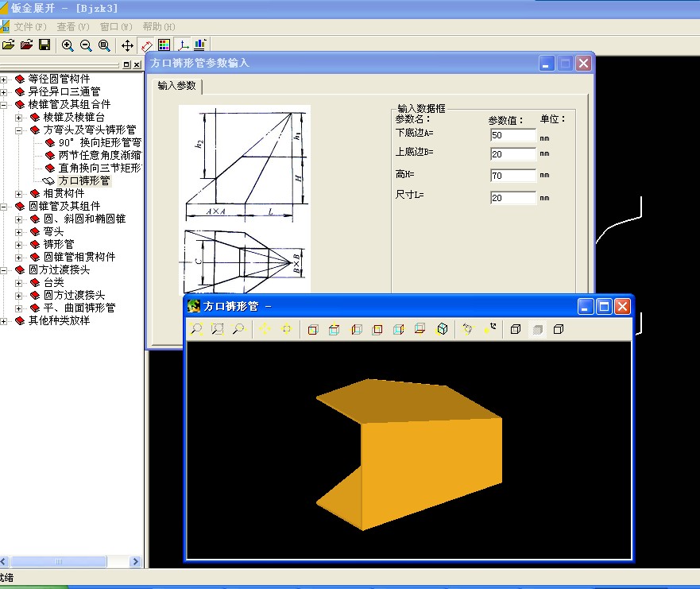
Task: Click tree panel scroll right arrow
Action: 135,562
